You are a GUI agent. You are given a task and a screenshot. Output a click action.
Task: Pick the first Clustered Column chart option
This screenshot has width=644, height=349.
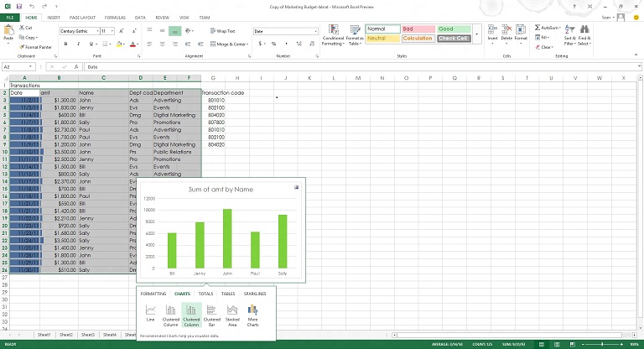point(171,315)
